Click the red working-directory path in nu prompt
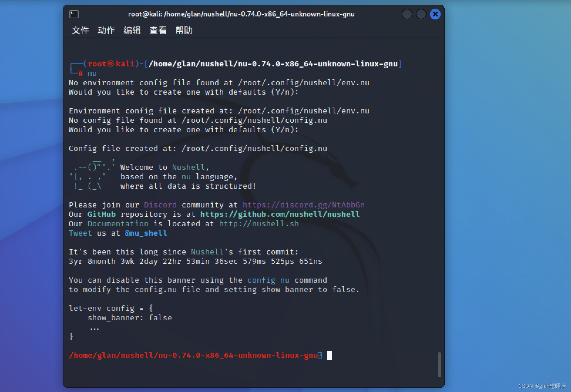Image resolution: width=571 pixels, height=392 pixels. tap(193, 355)
